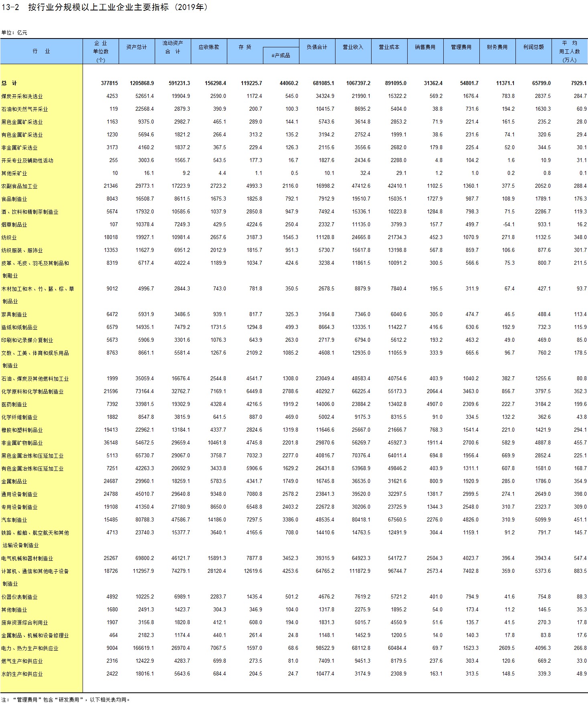
Task: Click the '平均用工人数' column header
Action: [x=570, y=51]
